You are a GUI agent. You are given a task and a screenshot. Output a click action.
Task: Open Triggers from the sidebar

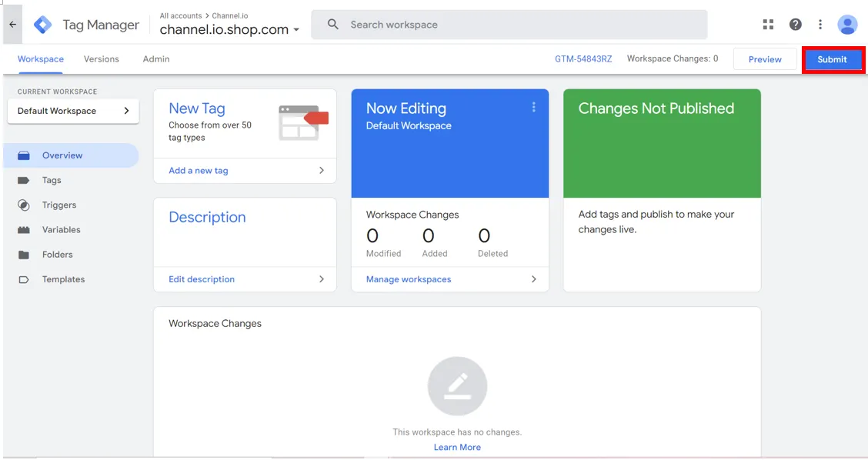tap(59, 205)
